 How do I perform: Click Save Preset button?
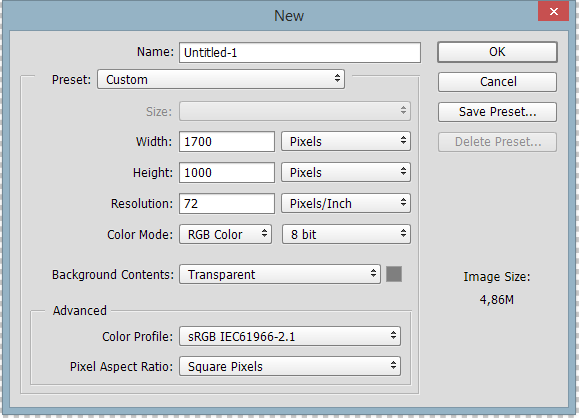(x=497, y=112)
